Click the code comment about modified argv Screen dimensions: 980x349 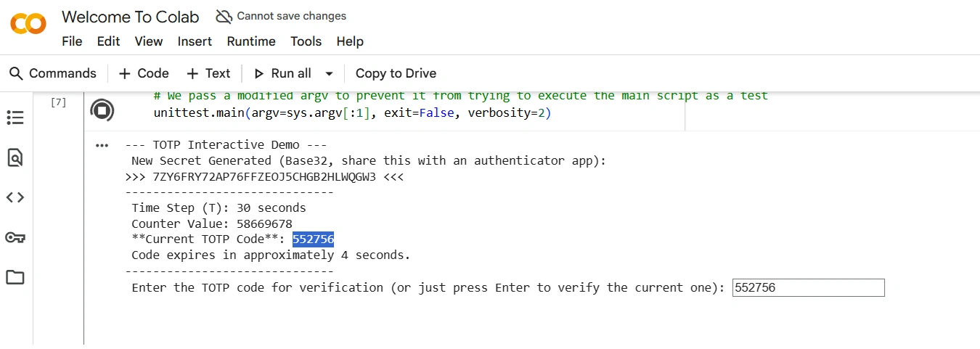pyautogui.click(x=460, y=96)
